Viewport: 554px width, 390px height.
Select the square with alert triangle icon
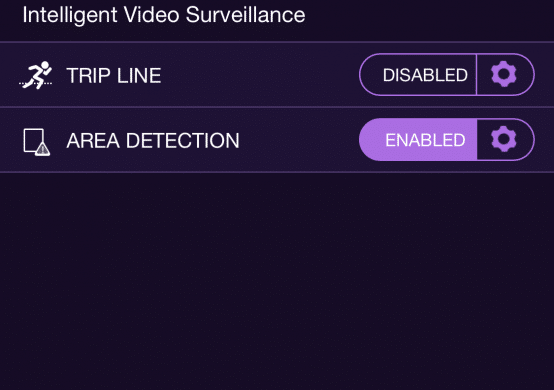tap(36, 142)
